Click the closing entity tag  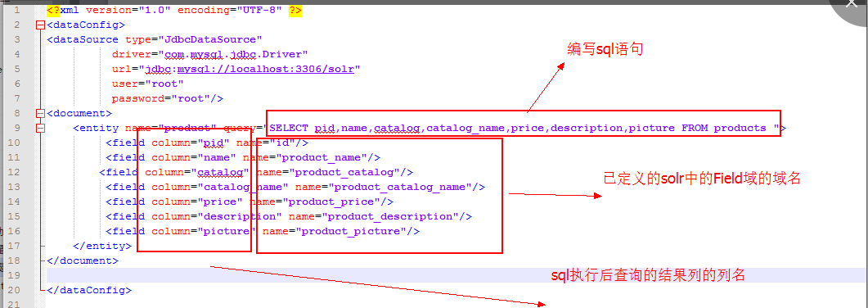102,246
